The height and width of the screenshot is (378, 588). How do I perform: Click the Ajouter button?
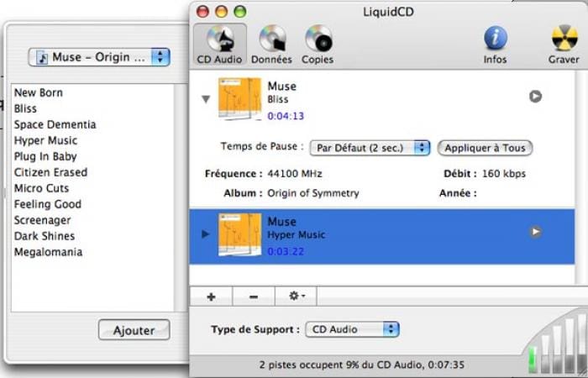pos(134,330)
